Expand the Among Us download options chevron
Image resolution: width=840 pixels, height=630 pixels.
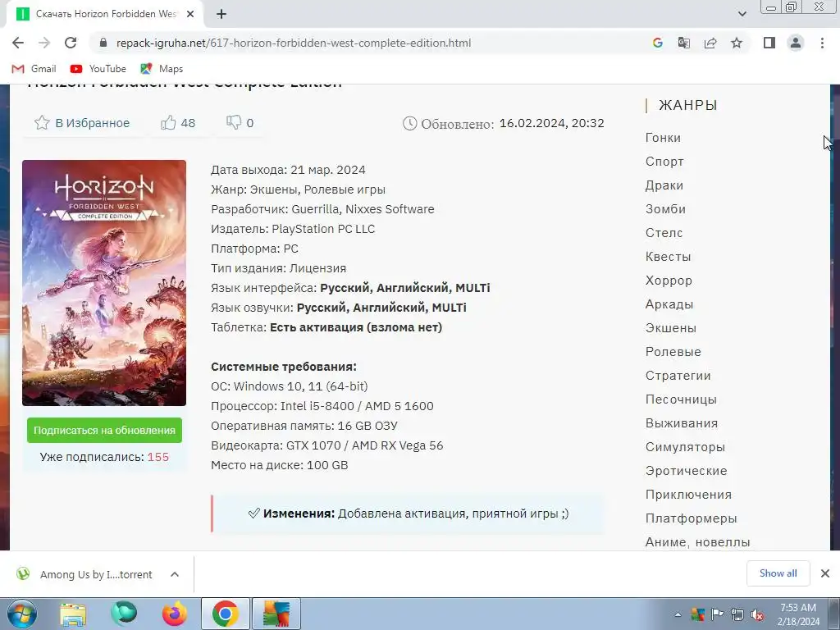pos(175,574)
